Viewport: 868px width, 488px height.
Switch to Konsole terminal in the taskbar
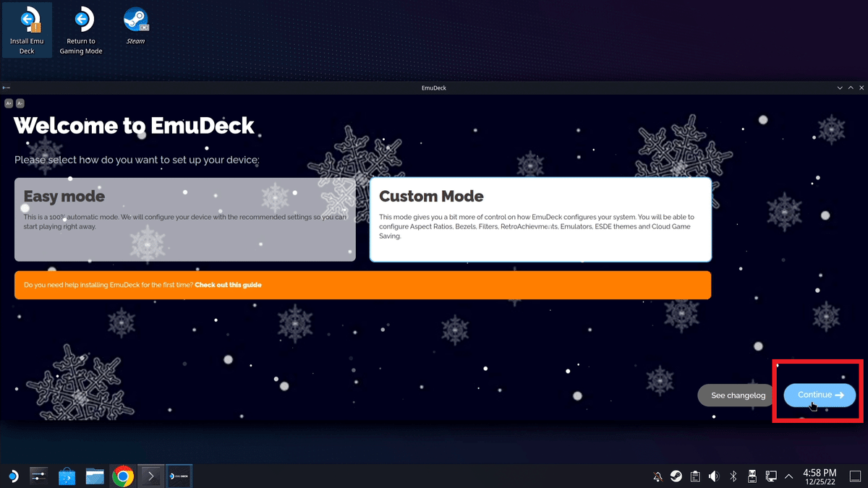pos(151,476)
